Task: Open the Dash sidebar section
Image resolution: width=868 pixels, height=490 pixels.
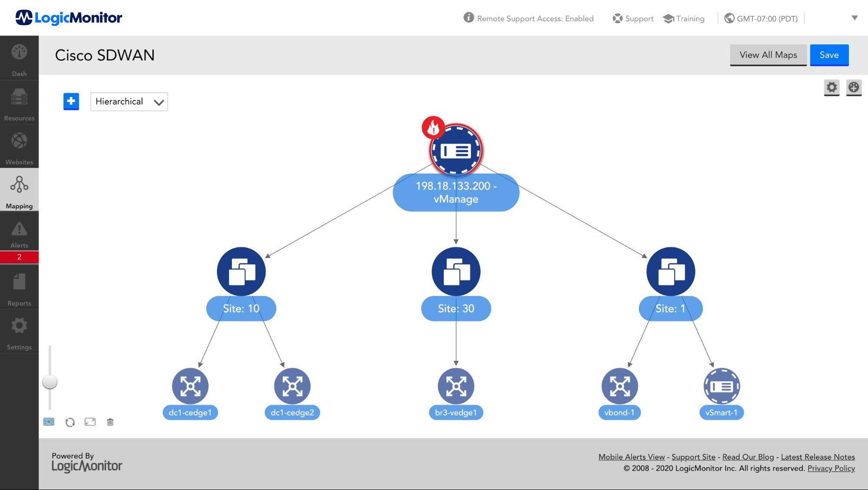Action: [19, 58]
